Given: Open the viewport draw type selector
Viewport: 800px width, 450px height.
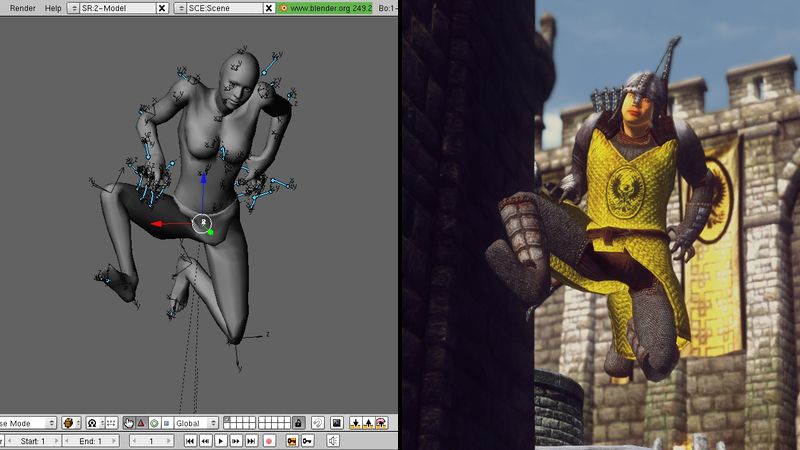Looking at the screenshot, I should [71, 423].
